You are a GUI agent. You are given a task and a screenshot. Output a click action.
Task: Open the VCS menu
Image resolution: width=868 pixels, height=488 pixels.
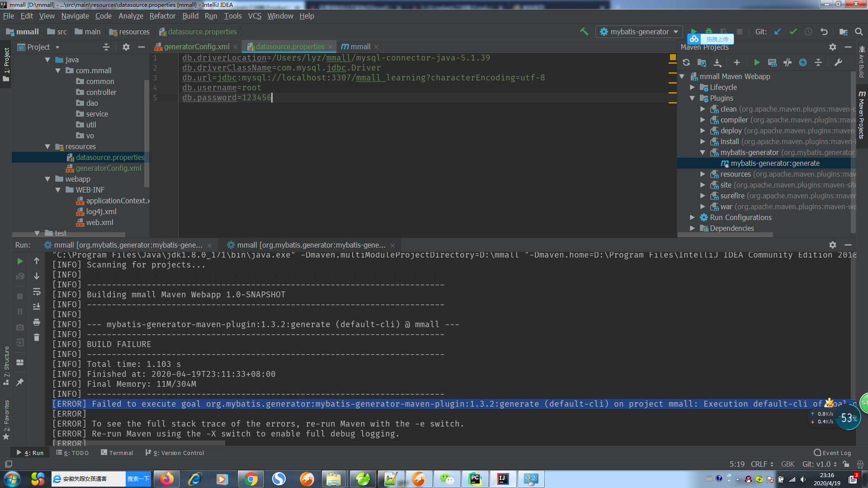pyautogui.click(x=255, y=16)
